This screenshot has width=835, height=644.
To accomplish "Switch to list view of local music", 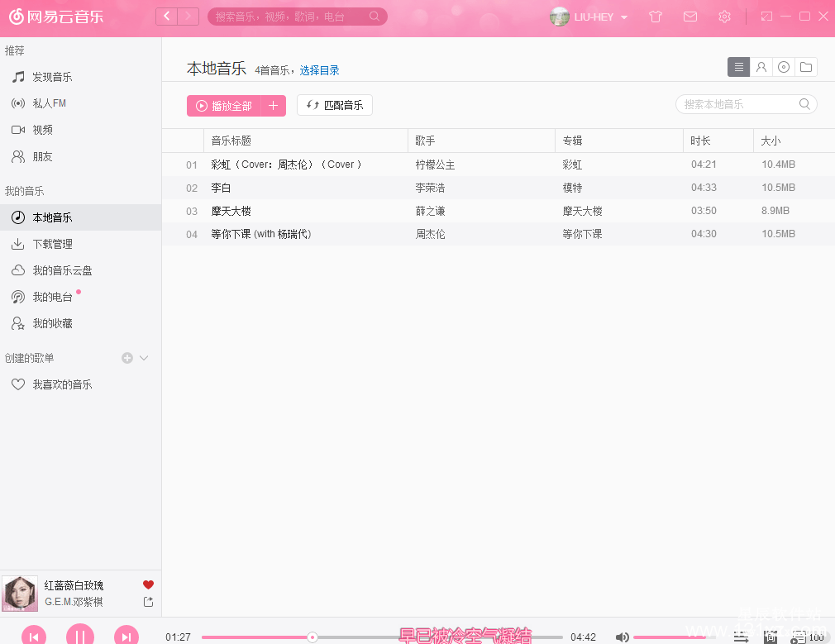I will [738, 67].
